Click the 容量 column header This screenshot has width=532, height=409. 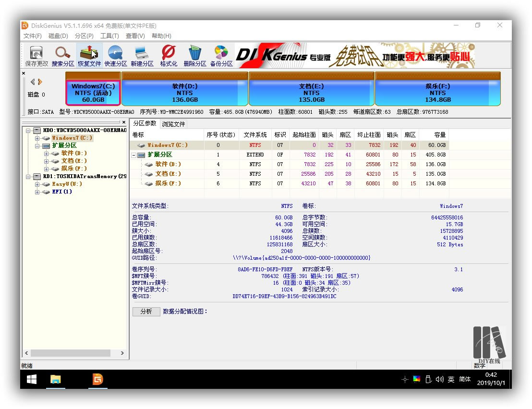(x=434, y=134)
